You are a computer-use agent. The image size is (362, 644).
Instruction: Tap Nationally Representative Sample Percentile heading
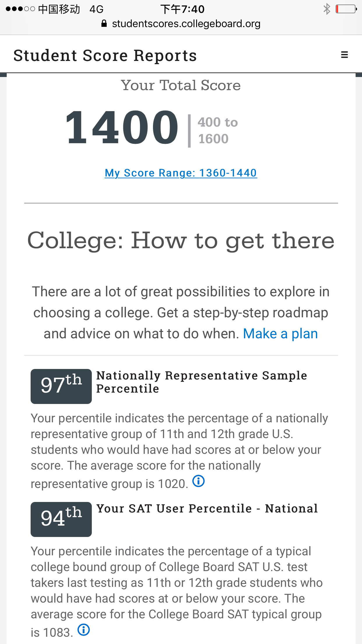(202, 382)
